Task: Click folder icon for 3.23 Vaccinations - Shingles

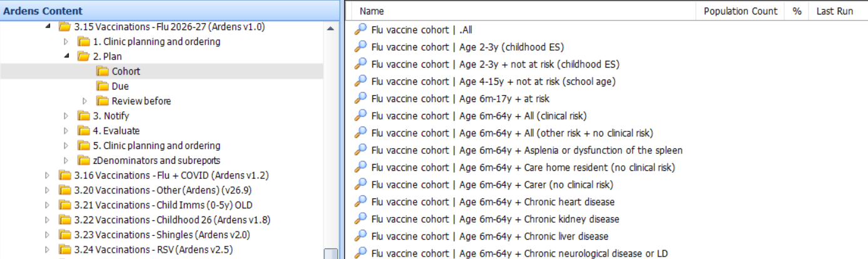Action: [x=65, y=235]
